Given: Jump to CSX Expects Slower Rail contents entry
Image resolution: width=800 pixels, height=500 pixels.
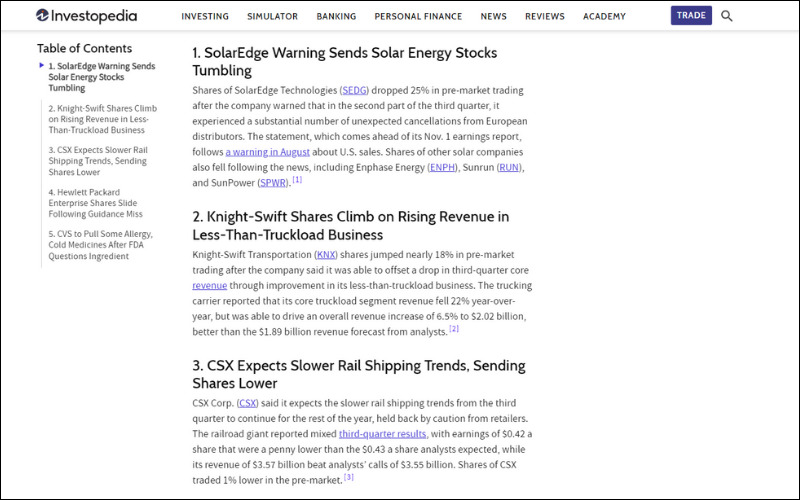Looking at the screenshot, I should pos(98,161).
